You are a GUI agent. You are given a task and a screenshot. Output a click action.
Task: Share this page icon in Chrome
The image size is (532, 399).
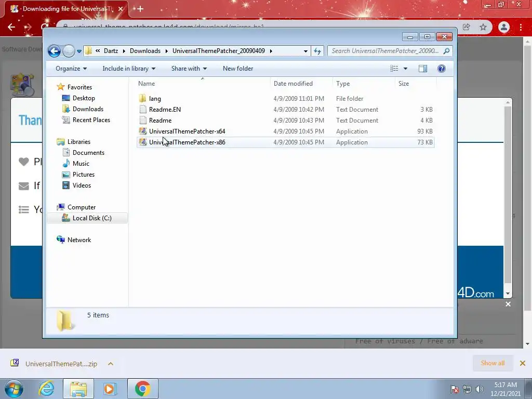(x=467, y=27)
